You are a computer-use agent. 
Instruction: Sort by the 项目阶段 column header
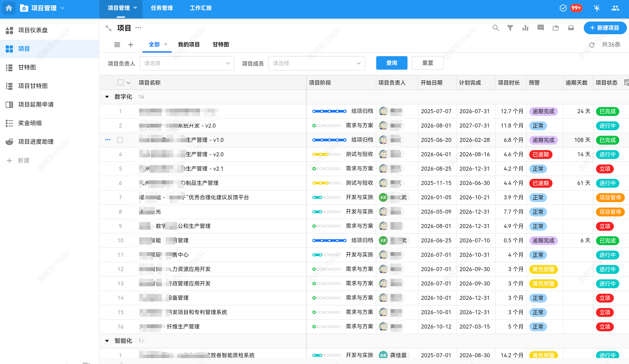[x=320, y=83]
